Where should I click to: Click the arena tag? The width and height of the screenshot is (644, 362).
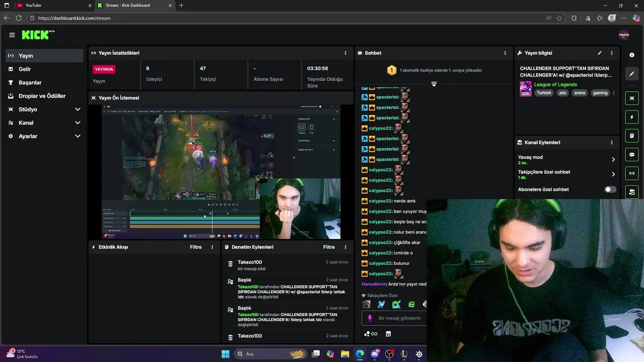pos(580,93)
